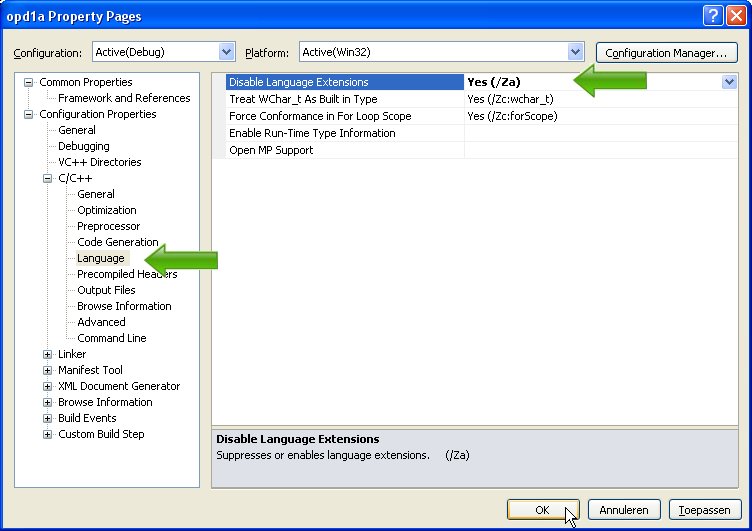Open the Platform dropdown
The height and width of the screenshot is (531, 752).
tap(575, 52)
